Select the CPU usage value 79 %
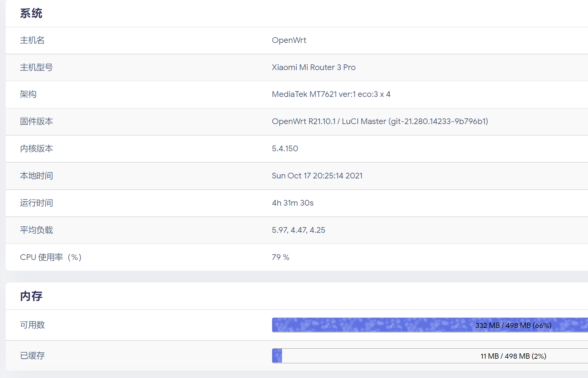The image size is (588, 378). tap(281, 257)
